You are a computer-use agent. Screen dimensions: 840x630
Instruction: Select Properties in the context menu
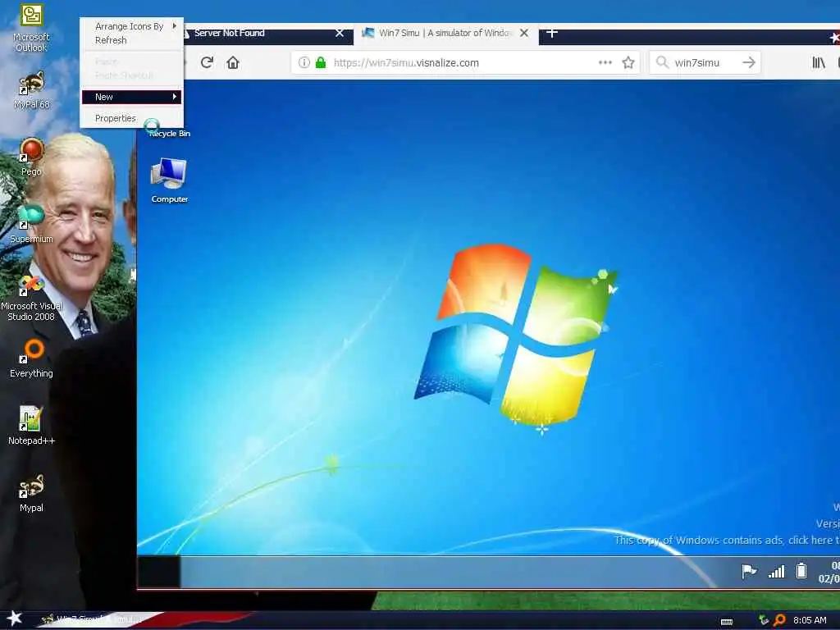(132, 118)
